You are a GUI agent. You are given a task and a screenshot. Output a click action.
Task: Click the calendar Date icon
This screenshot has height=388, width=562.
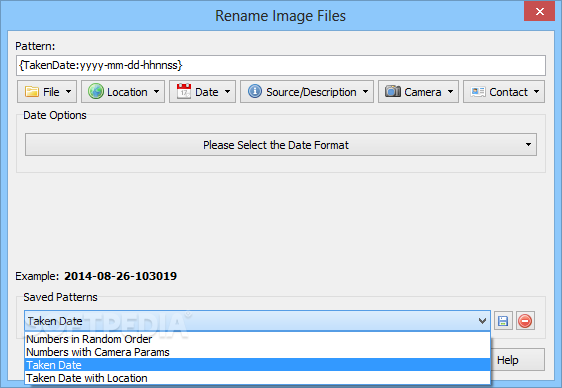184,92
